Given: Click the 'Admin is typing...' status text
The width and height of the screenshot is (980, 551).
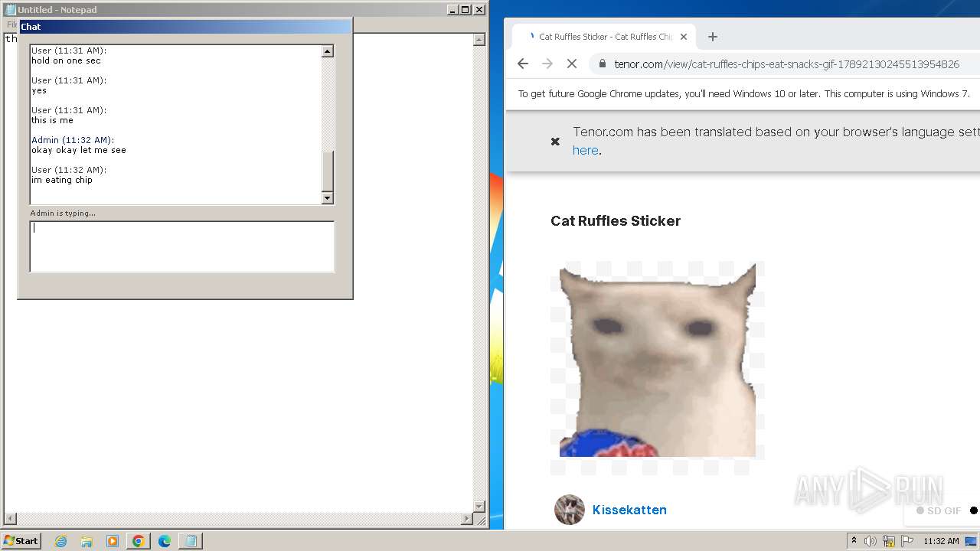Looking at the screenshot, I should (x=63, y=213).
